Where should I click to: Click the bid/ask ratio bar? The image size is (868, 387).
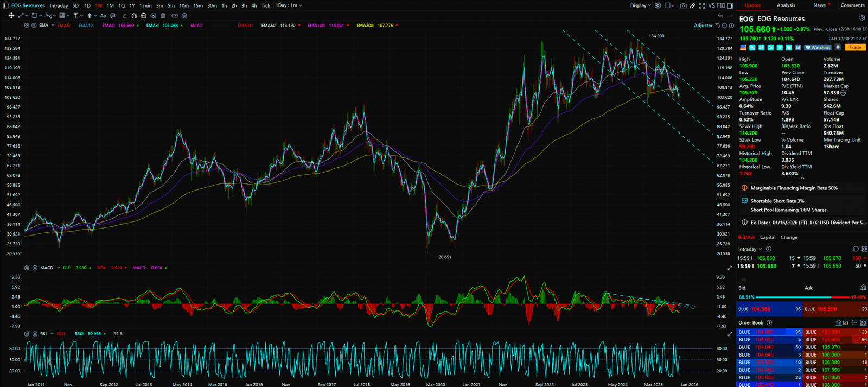[802, 297]
